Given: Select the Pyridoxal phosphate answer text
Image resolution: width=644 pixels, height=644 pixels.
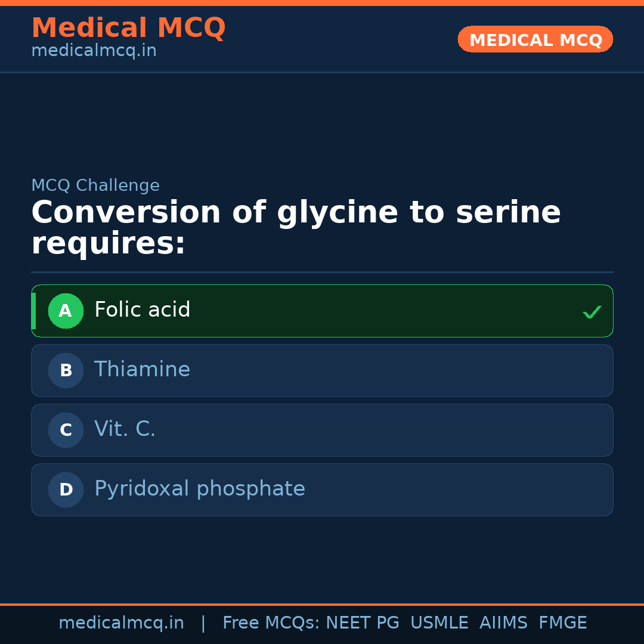Looking at the screenshot, I should point(199,489).
